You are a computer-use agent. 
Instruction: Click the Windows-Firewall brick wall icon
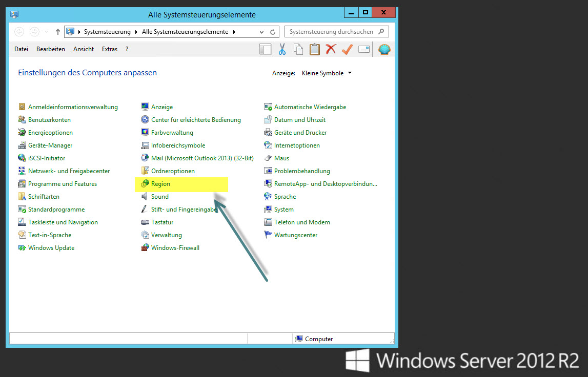point(145,248)
